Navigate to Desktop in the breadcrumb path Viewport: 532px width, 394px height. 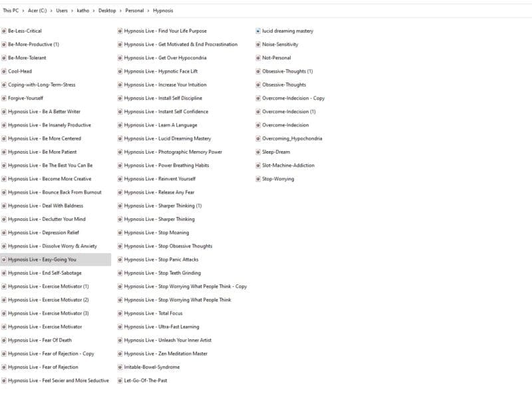tap(107, 11)
